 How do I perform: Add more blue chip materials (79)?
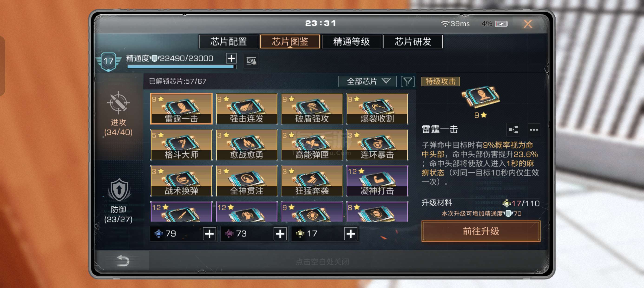pyautogui.click(x=209, y=234)
